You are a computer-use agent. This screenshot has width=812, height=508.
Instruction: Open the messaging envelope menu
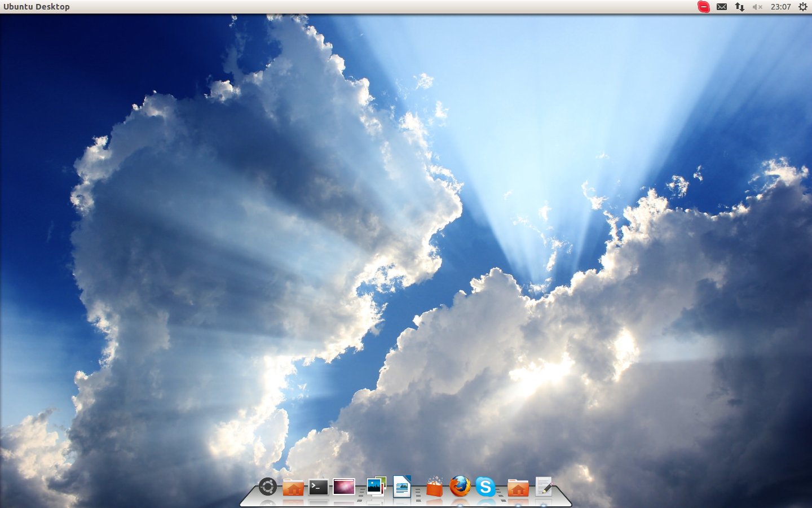click(x=722, y=7)
